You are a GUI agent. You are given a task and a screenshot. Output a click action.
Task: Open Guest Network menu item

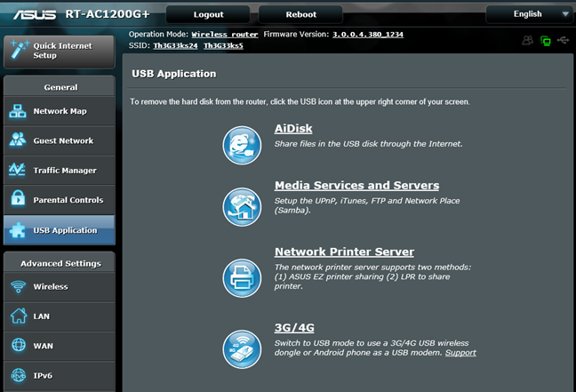click(60, 140)
